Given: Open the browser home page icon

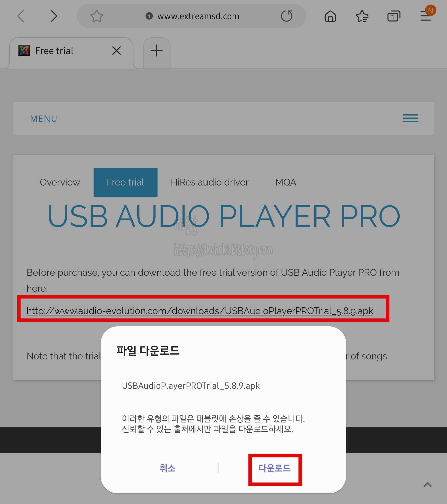Looking at the screenshot, I should (x=330, y=16).
